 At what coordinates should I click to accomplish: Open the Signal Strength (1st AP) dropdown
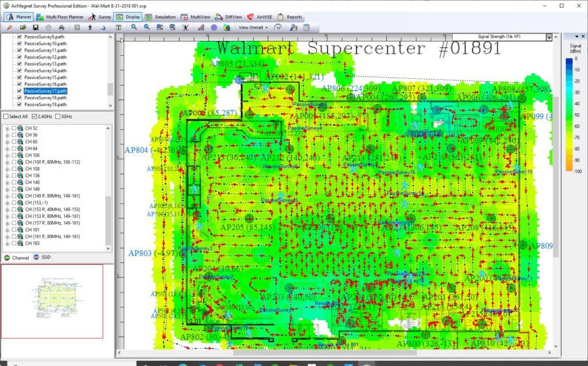click(549, 37)
